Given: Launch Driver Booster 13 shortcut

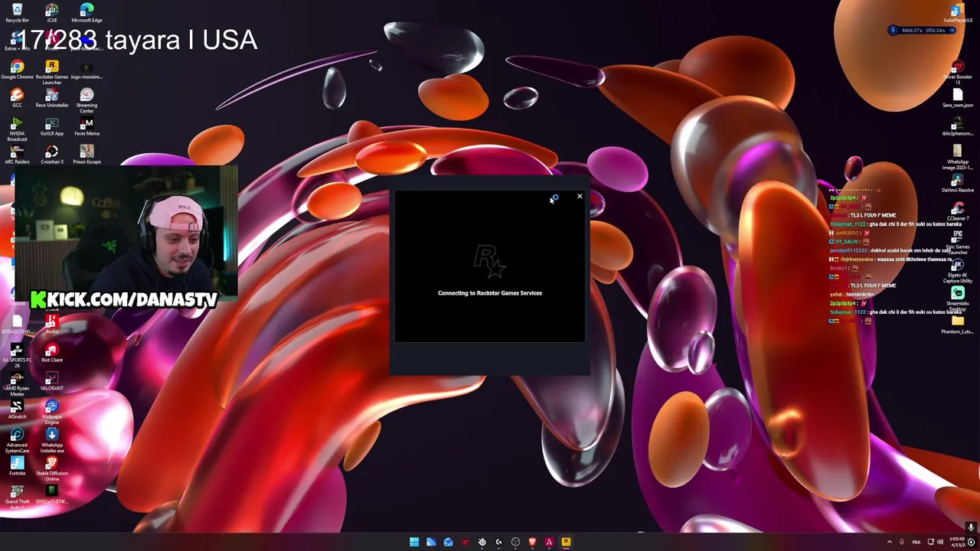Looking at the screenshot, I should pyautogui.click(x=957, y=72).
